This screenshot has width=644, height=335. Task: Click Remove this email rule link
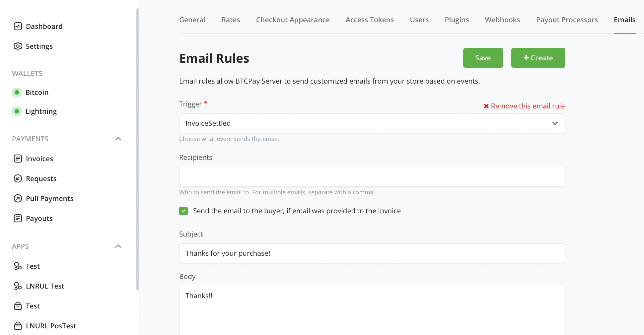524,106
